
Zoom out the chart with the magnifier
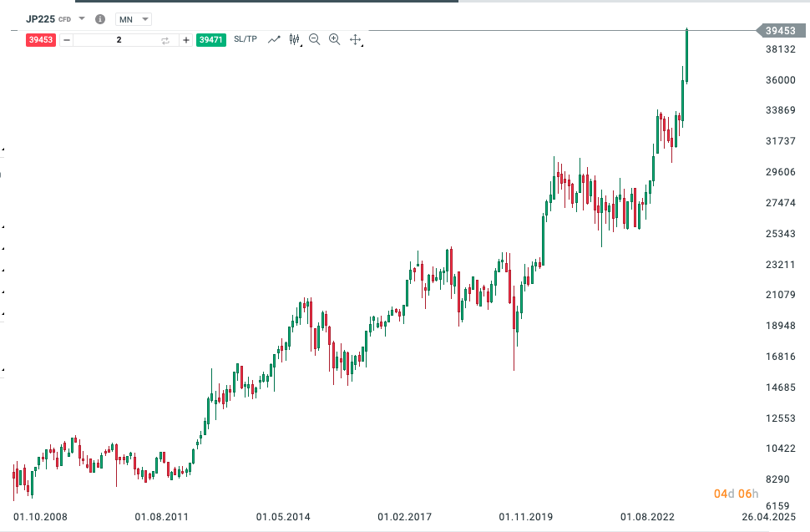pyautogui.click(x=314, y=39)
